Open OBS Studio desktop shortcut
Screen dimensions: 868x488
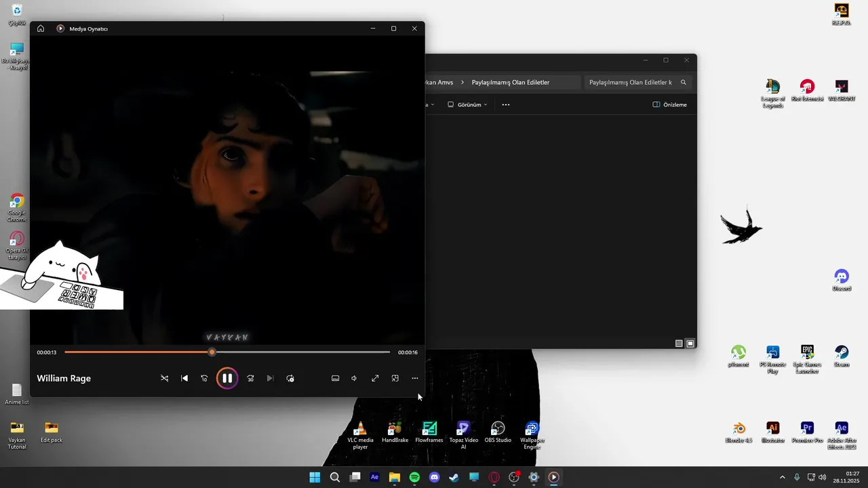click(x=498, y=432)
